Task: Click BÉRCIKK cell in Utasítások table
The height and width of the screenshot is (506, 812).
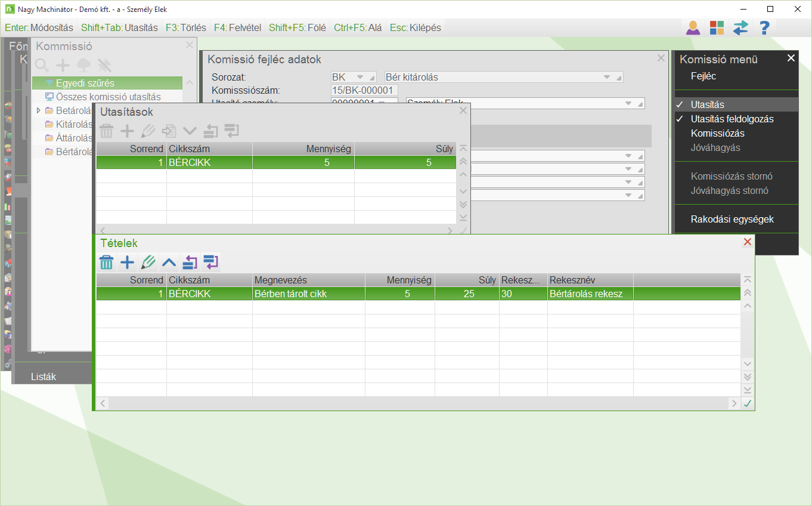Action: point(209,162)
